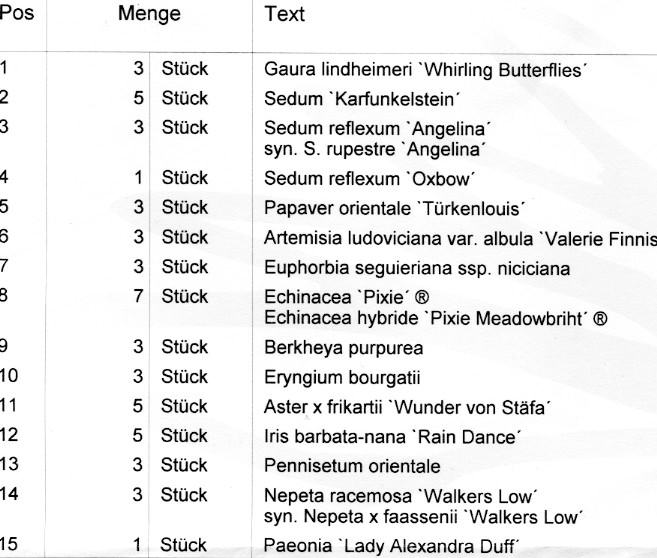Viewport: 657px width, 558px height.
Task: Select Iris barbata-nana 'Rain Dance' entry
Action: pyautogui.click(x=392, y=437)
